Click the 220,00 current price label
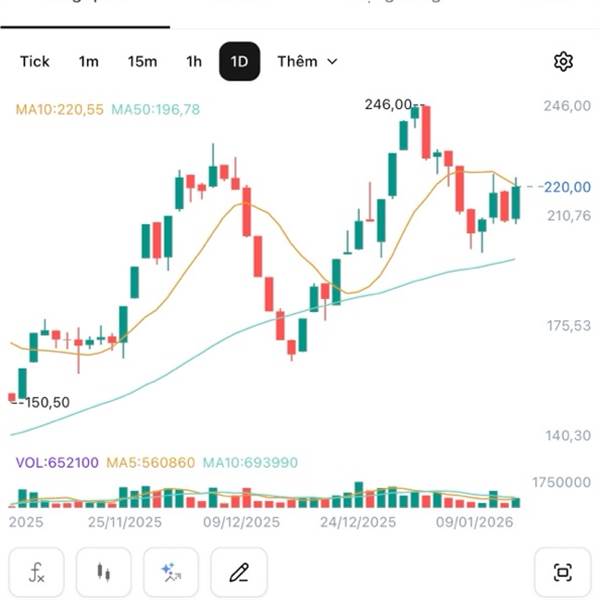Image resolution: width=600 pixels, height=600 pixels. click(567, 186)
